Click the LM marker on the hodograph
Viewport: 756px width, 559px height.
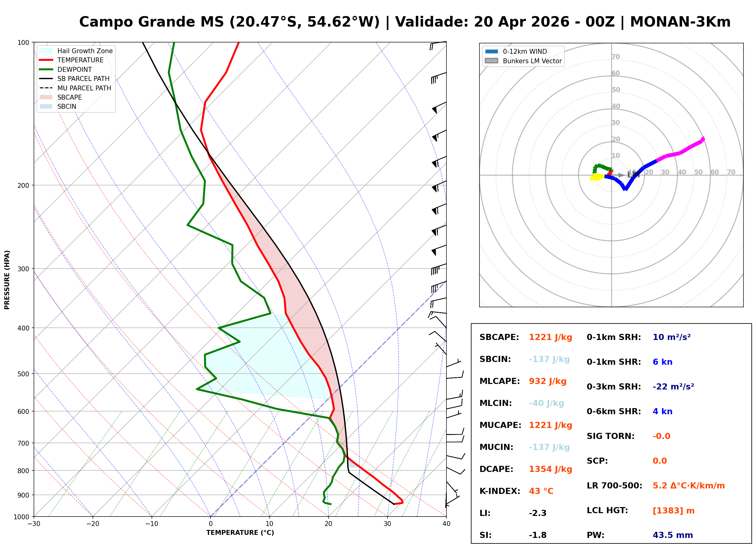pyautogui.click(x=633, y=175)
